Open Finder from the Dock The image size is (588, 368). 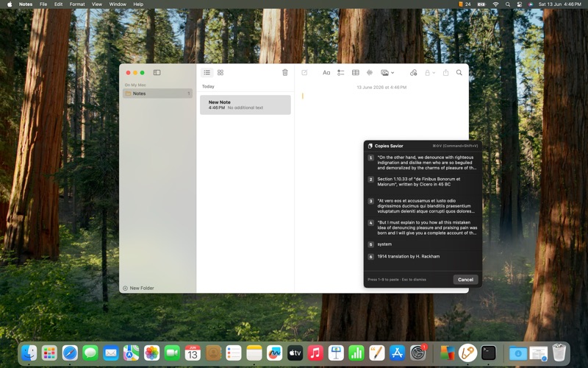coord(29,353)
